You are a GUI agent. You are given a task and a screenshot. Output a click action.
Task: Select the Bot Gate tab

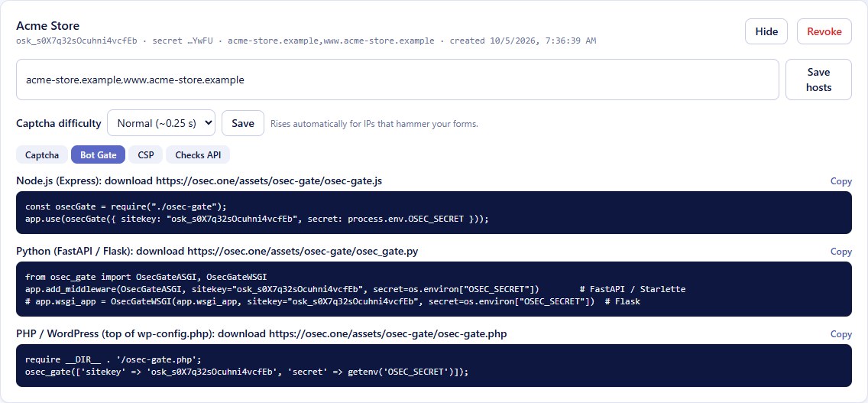[99, 155]
